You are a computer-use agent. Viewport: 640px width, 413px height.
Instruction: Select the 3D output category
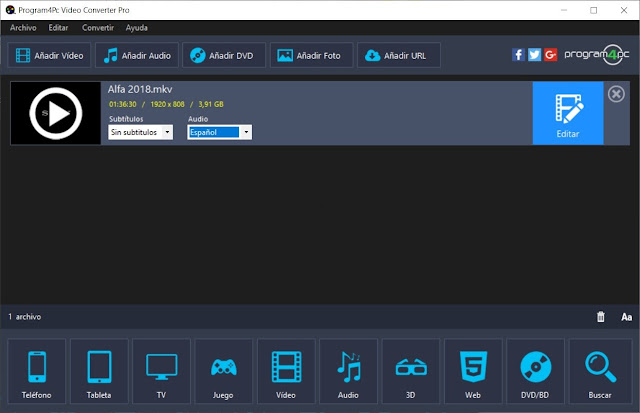pyautogui.click(x=411, y=371)
